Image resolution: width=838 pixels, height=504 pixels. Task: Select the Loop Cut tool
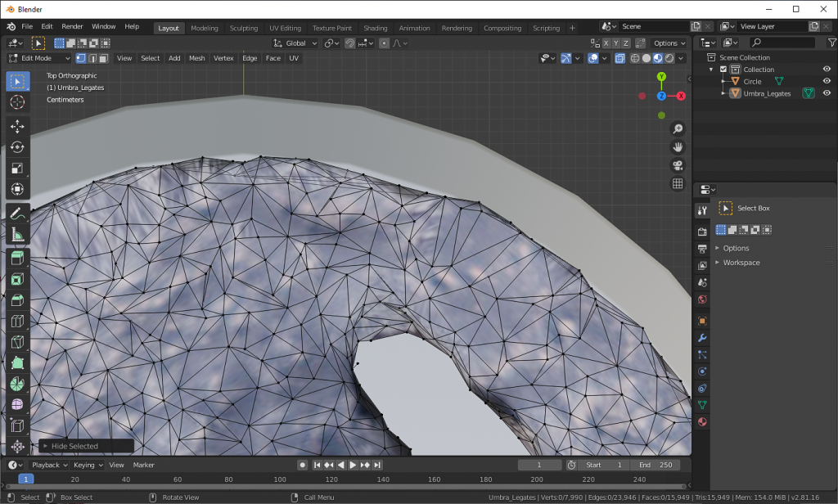[17, 320]
